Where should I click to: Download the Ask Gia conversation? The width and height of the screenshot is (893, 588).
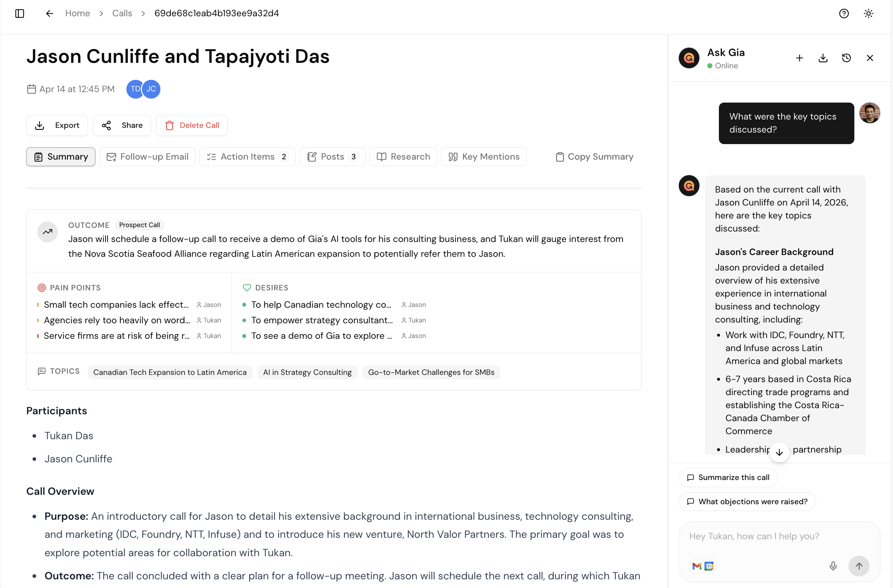pos(823,58)
